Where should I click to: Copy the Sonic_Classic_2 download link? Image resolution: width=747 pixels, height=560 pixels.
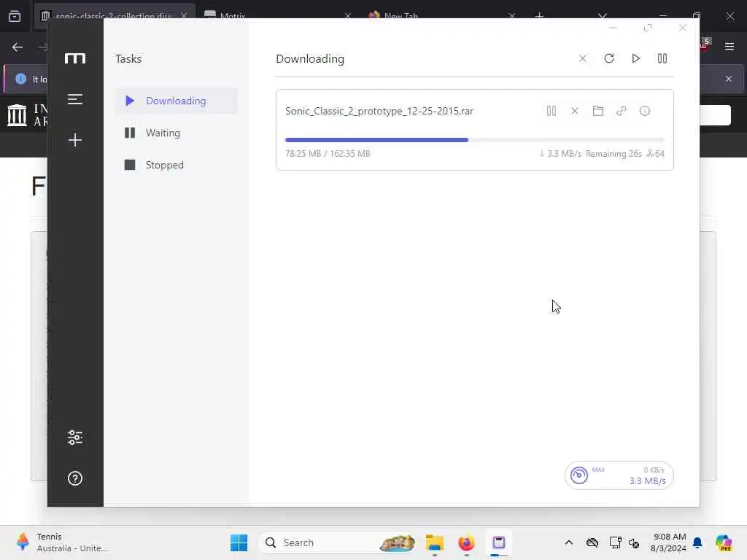click(x=622, y=111)
